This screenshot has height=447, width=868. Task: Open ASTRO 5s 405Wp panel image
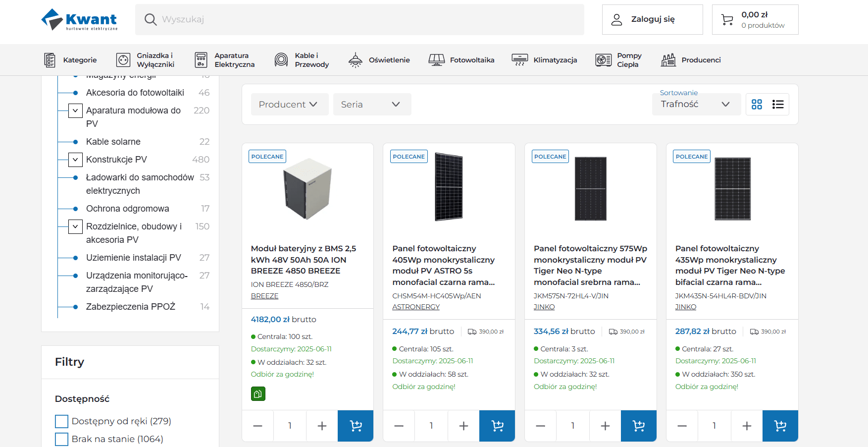pyautogui.click(x=449, y=187)
